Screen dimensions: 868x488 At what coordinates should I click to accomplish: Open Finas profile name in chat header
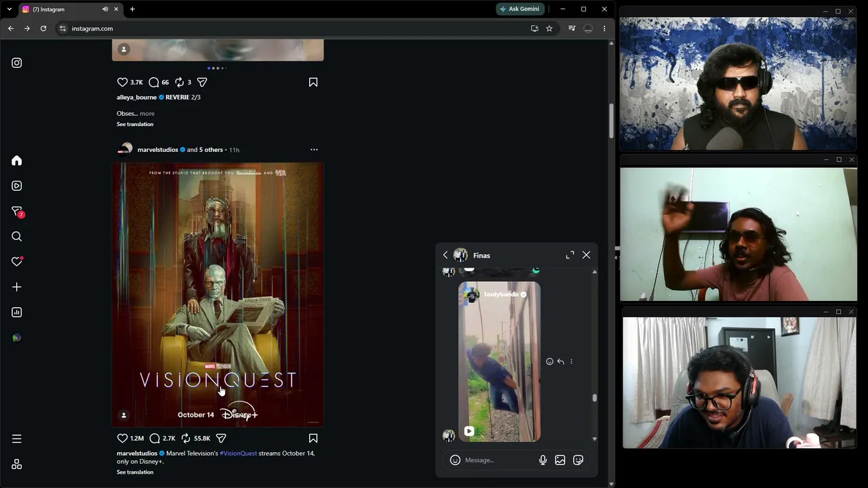point(481,256)
